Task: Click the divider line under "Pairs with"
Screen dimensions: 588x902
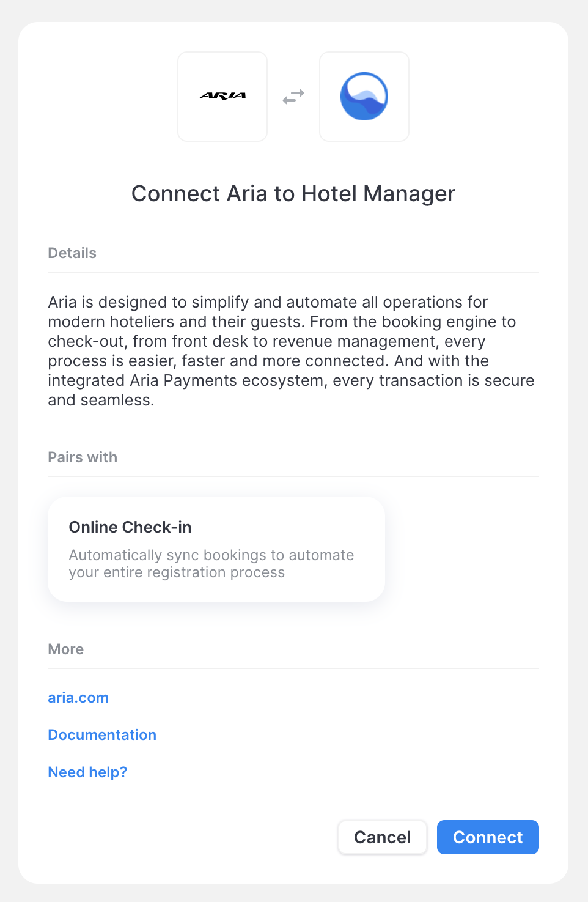Action: (293, 476)
